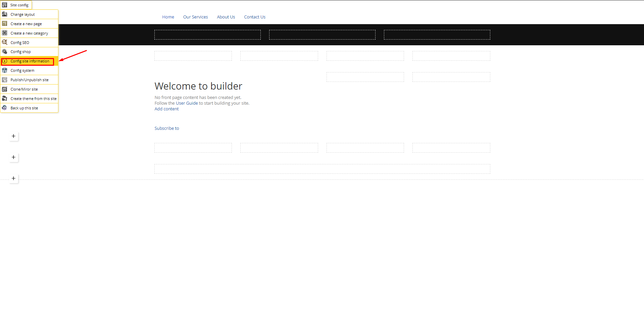644x317 pixels.
Task: Open Config shop menu entry
Action: pyautogui.click(x=29, y=52)
